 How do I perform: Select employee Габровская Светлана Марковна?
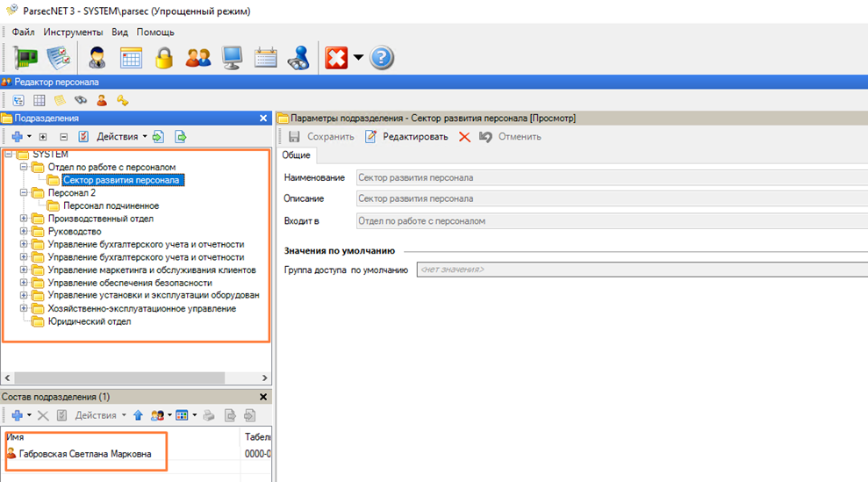pyautogui.click(x=84, y=454)
